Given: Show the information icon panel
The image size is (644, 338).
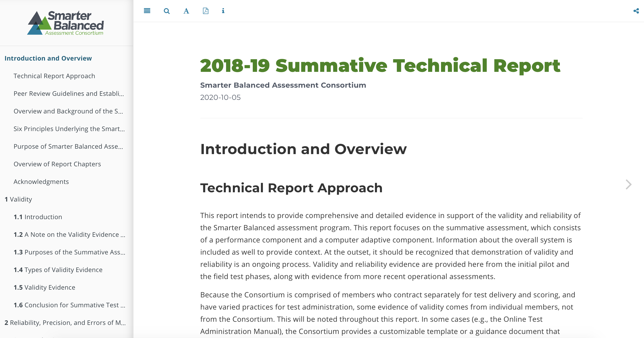Looking at the screenshot, I should [x=223, y=11].
